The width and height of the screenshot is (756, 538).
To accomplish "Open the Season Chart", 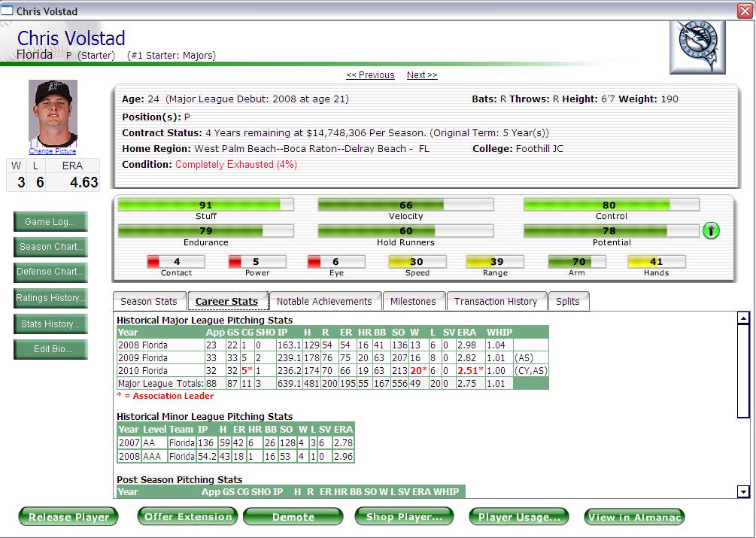I will coord(50,247).
